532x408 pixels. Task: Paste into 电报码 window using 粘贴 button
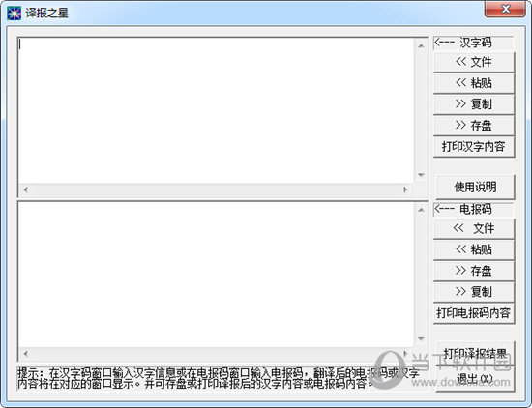pos(474,249)
